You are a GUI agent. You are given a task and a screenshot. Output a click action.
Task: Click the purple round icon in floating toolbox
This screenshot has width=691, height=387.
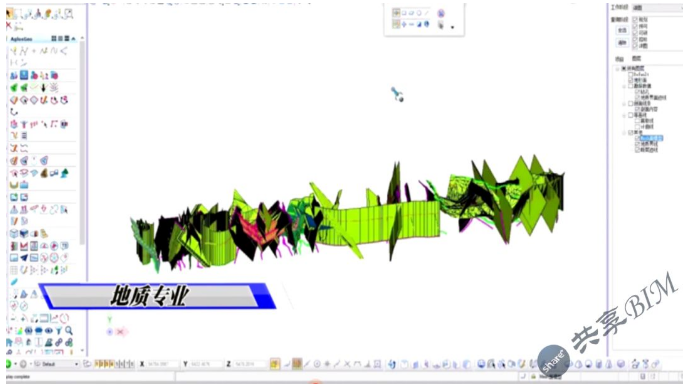click(x=441, y=13)
